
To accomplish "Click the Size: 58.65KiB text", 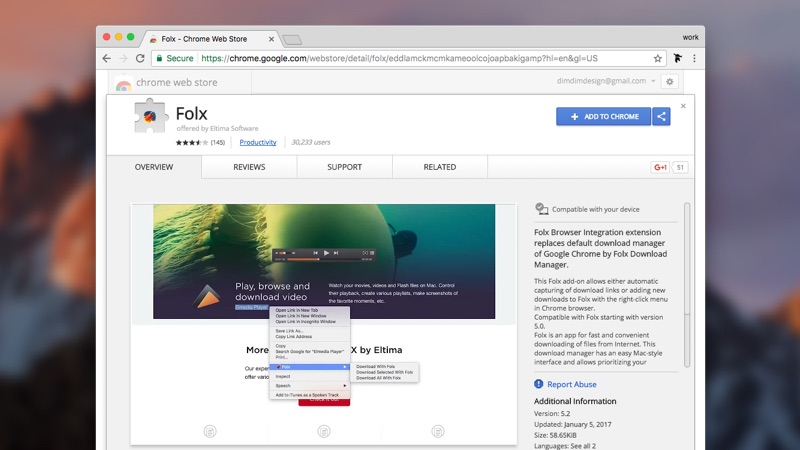I will click(555, 435).
